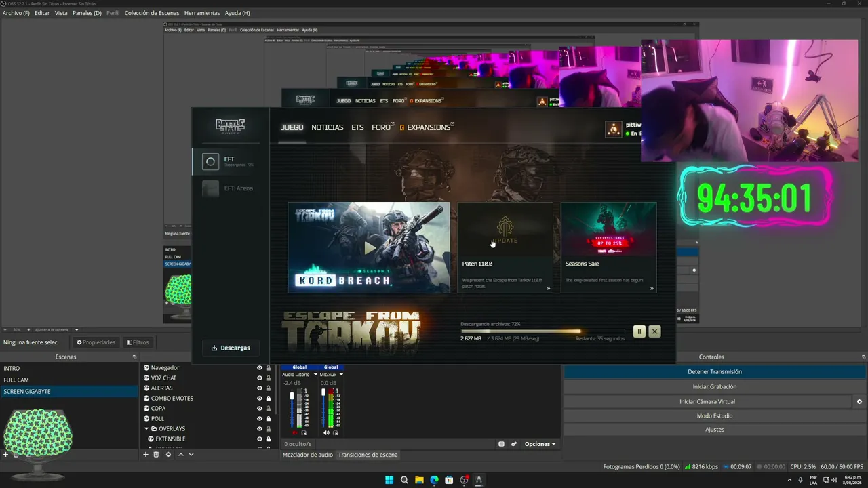Expand Seasons Sale news arrow

652,289
